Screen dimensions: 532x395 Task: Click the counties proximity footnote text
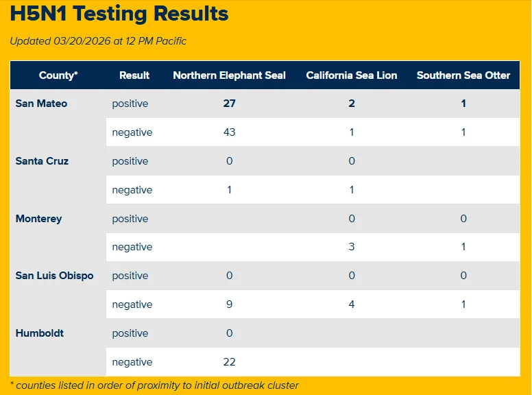(x=154, y=385)
